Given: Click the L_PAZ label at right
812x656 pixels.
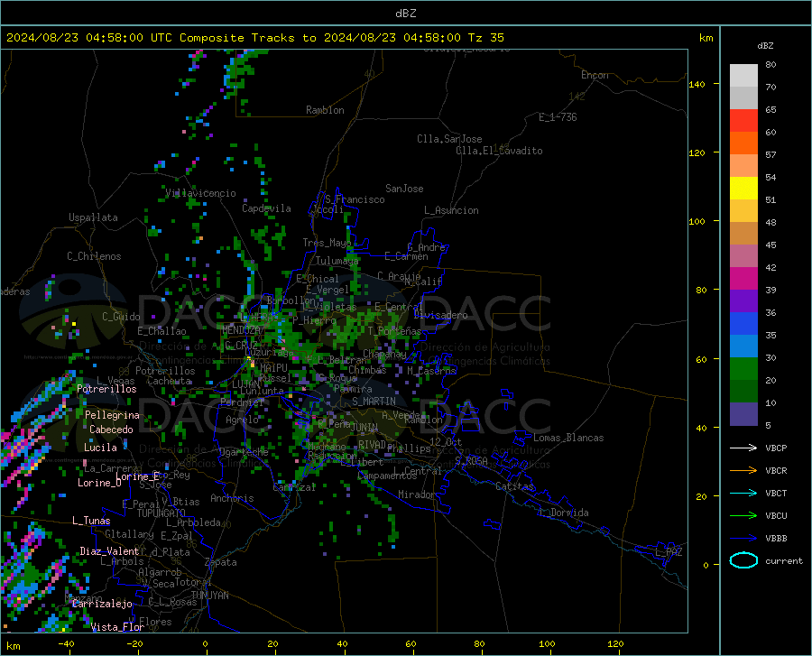Looking at the screenshot, I should pyautogui.click(x=669, y=552).
